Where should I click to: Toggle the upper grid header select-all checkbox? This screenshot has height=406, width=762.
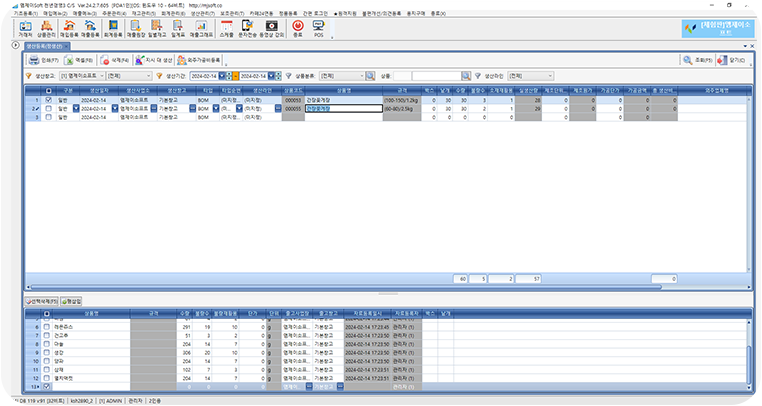pos(48,91)
